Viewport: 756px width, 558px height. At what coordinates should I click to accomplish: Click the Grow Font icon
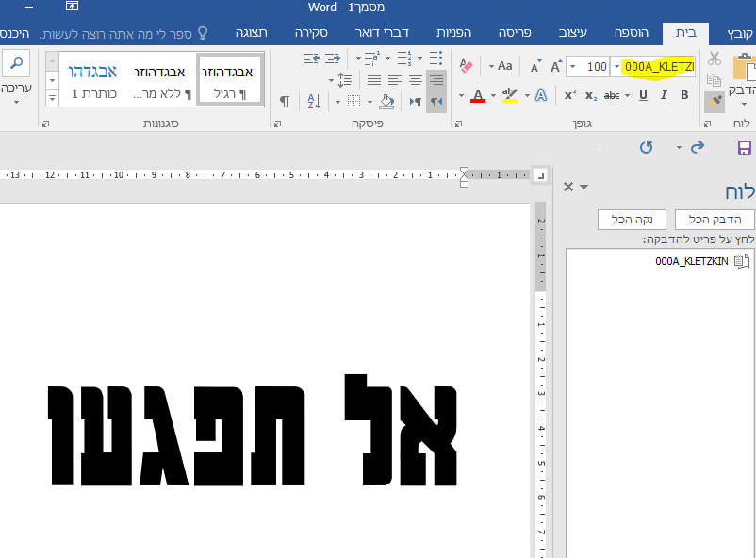[x=556, y=66]
